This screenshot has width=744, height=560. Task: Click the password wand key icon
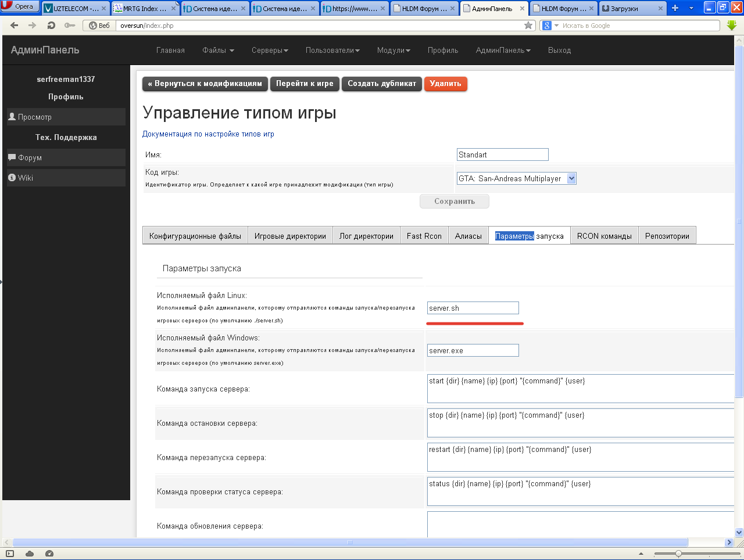tap(70, 26)
